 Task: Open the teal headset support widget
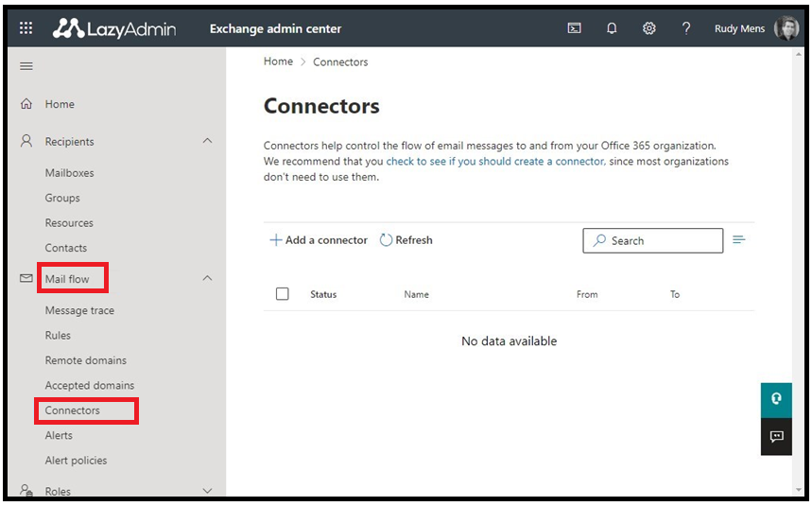(x=776, y=399)
